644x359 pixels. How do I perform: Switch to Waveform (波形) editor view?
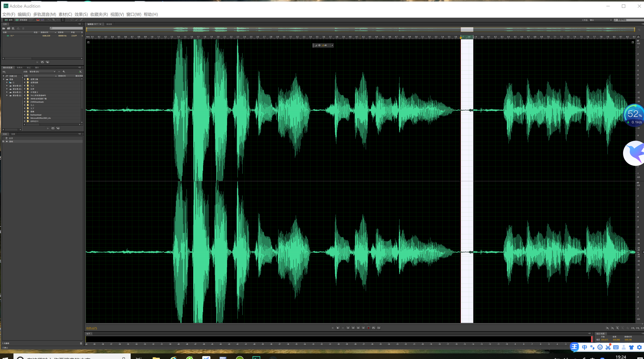(9, 20)
